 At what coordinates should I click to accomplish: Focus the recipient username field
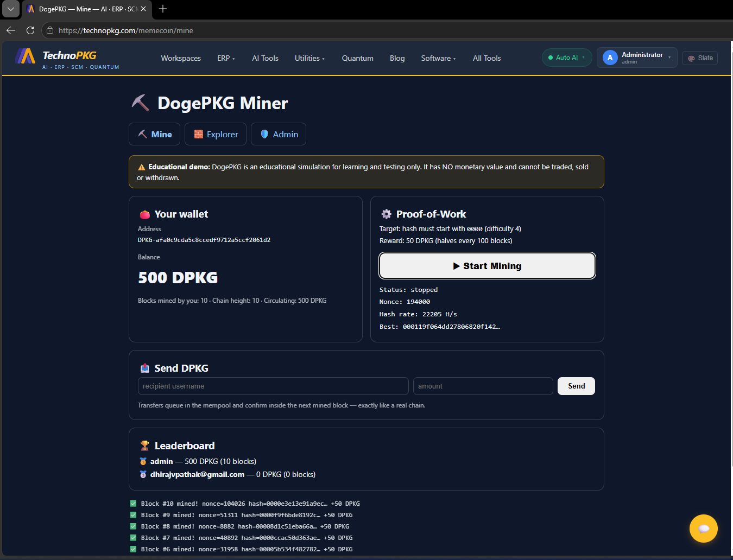(273, 386)
